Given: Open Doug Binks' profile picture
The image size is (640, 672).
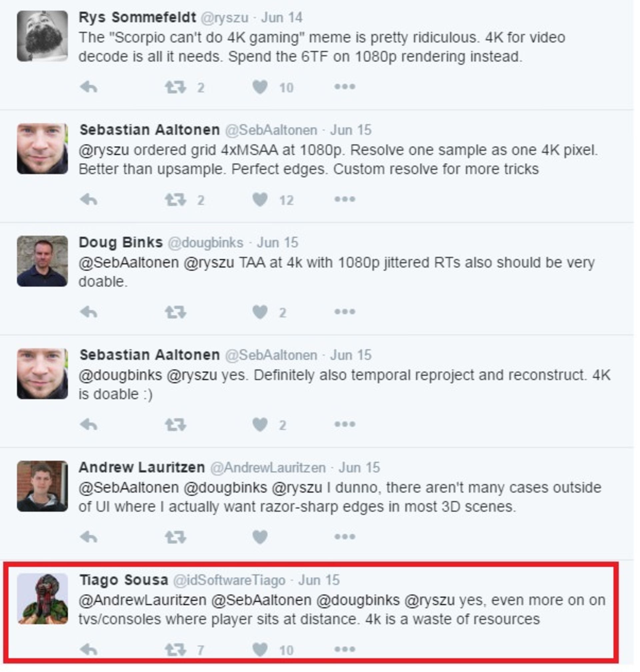Looking at the screenshot, I should pyautogui.click(x=42, y=261).
